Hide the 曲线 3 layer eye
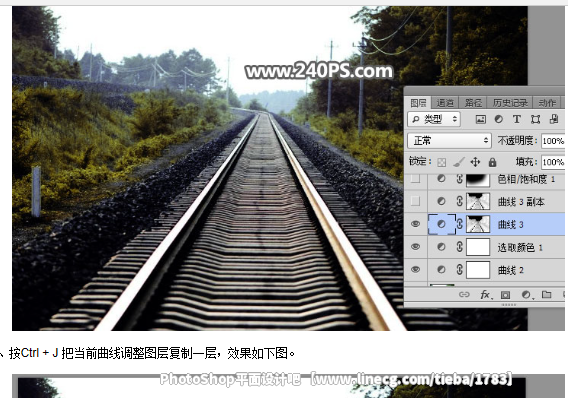This screenshot has width=568, height=398. point(415,224)
